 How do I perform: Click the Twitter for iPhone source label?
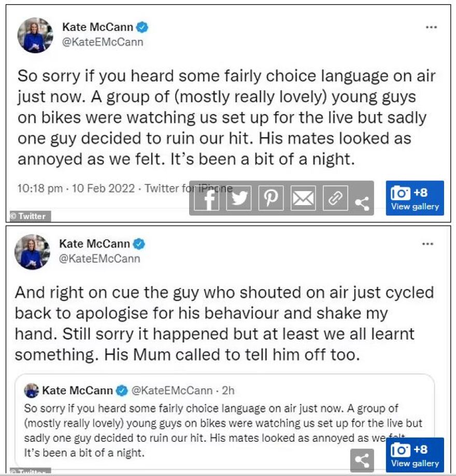click(x=187, y=189)
